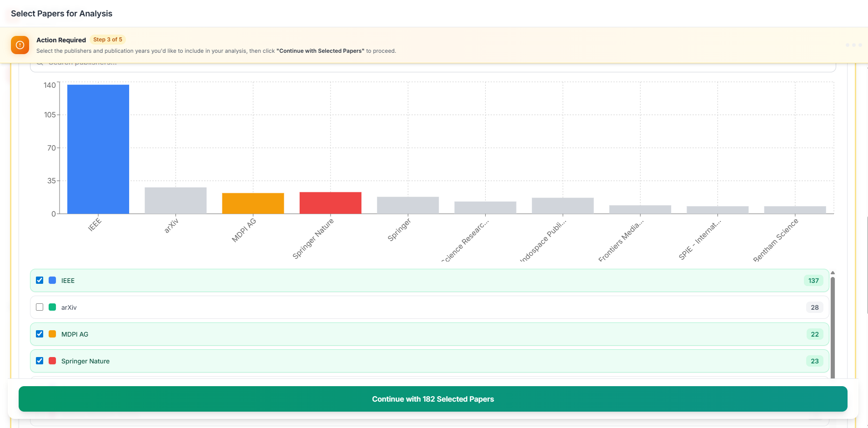This screenshot has height=428, width=868.
Task: Enable the arXiv publisher checkbox
Action: click(40, 307)
